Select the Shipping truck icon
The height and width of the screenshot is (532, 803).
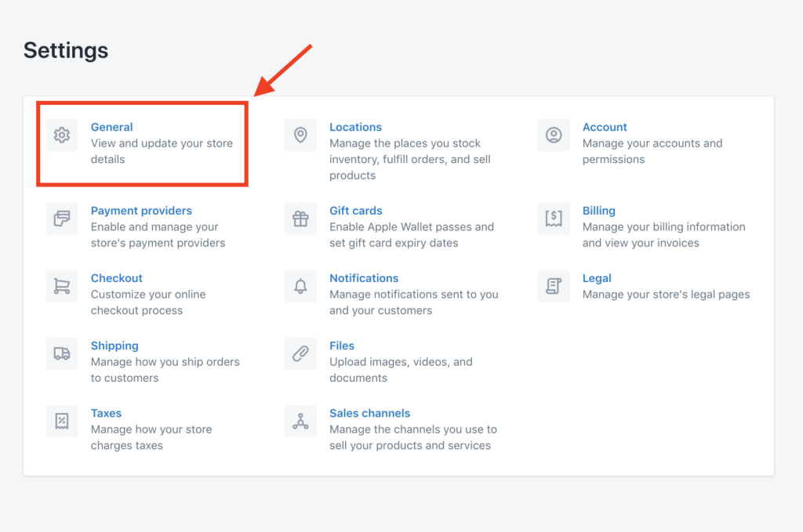pyautogui.click(x=62, y=353)
